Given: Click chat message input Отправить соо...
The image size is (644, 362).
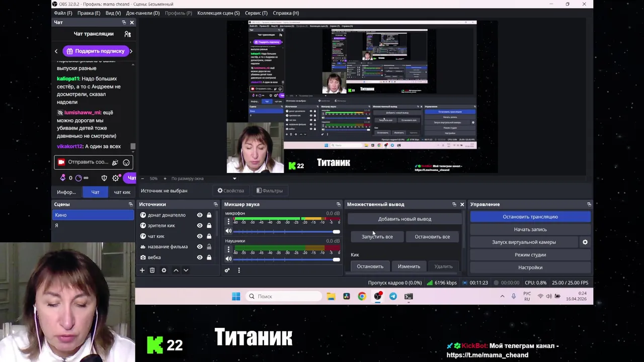Looking at the screenshot, I should [x=88, y=162].
